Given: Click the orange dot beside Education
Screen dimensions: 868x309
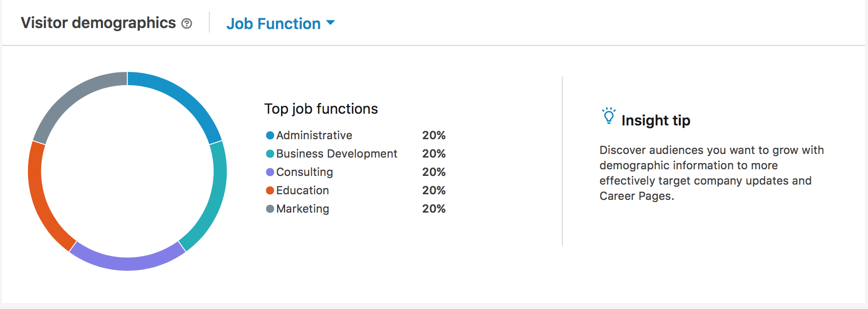Looking at the screenshot, I should [270, 191].
